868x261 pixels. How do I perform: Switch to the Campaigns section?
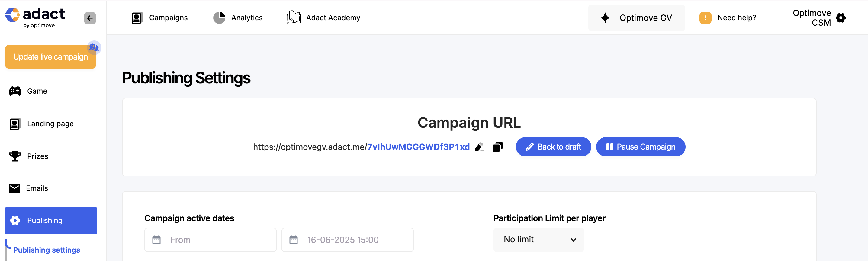point(160,17)
